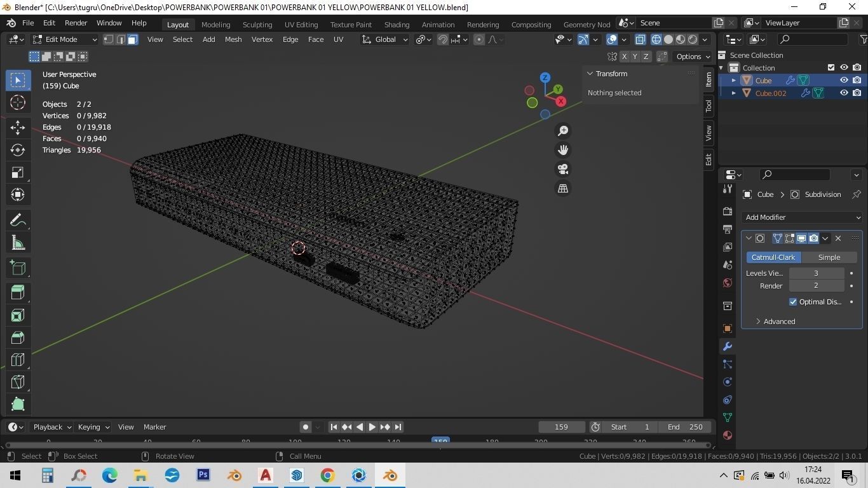
Task: Open the Options dropdown
Action: click(x=693, y=57)
